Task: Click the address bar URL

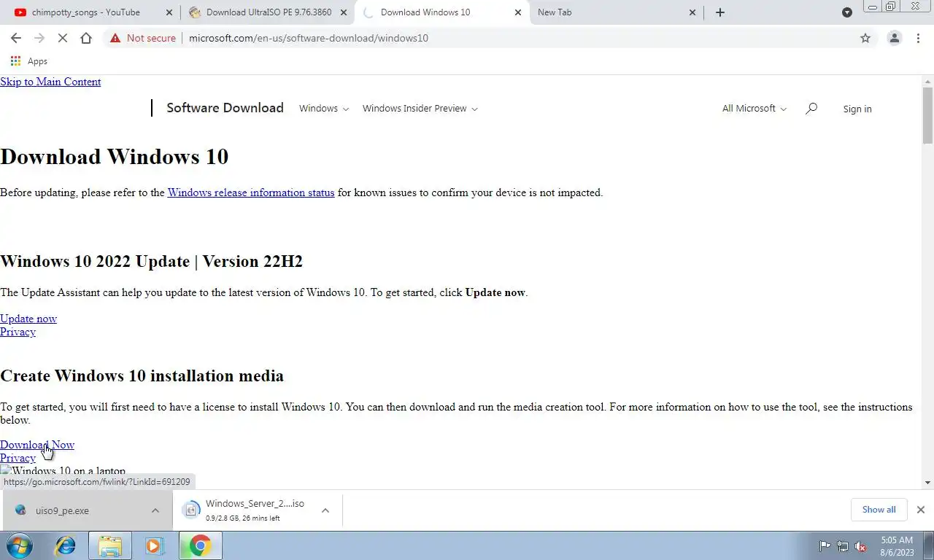Action: tap(309, 38)
